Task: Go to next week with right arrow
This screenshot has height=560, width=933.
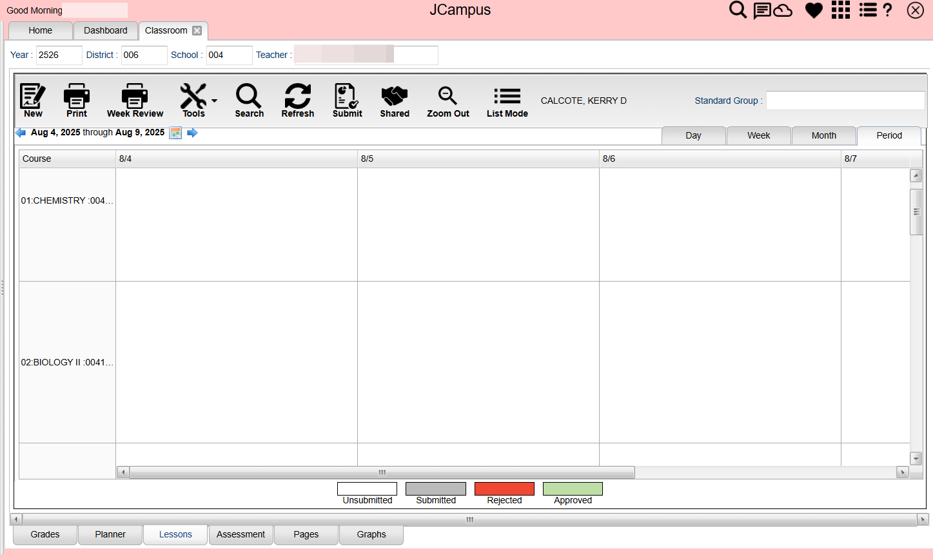Action: tap(192, 133)
